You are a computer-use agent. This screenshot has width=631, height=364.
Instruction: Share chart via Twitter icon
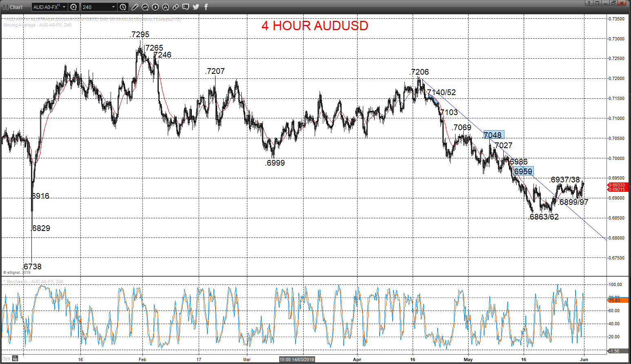pyautogui.click(x=196, y=7)
